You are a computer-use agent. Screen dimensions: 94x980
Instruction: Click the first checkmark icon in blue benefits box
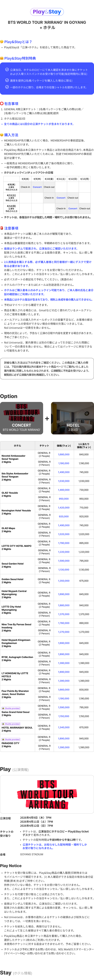(7, 70)
